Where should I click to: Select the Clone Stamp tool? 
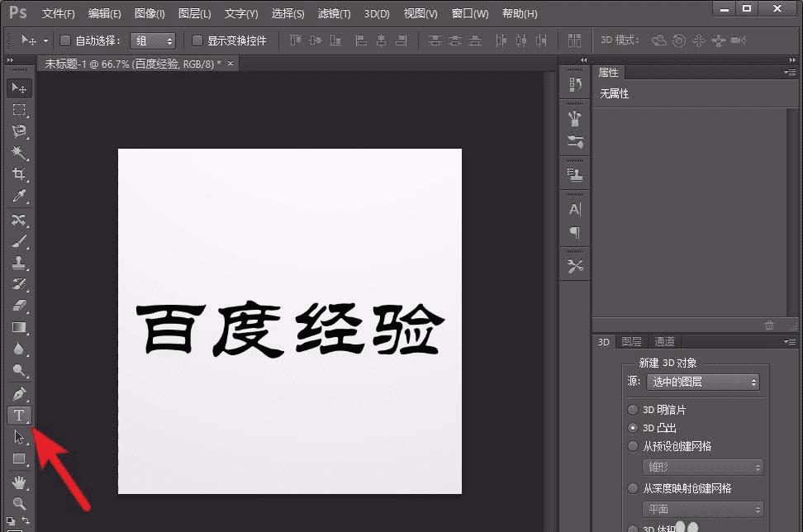pos(19,263)
